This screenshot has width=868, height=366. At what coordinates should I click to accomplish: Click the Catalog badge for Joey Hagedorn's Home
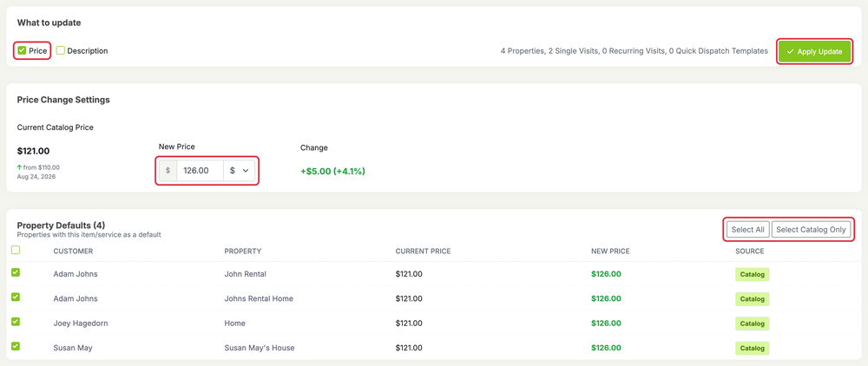[752, 324]
